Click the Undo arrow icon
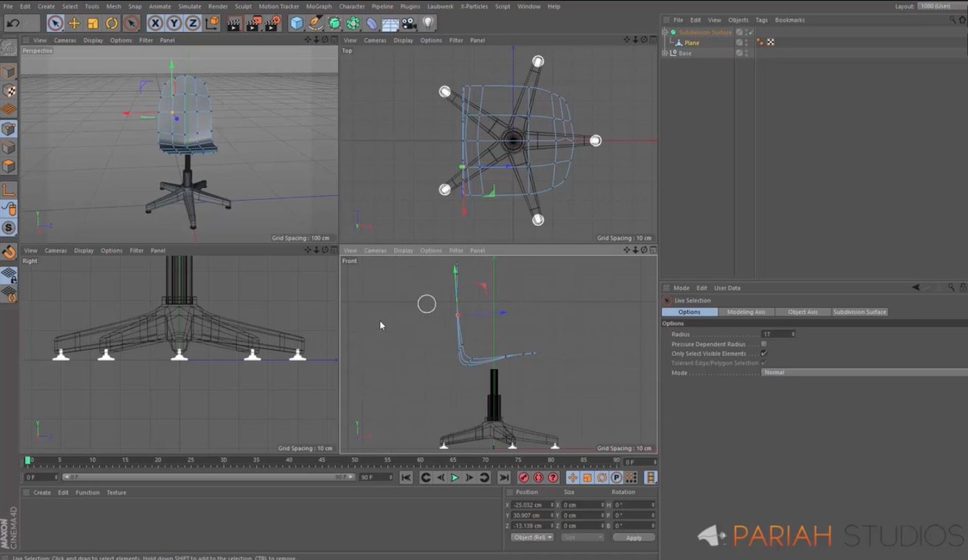Viewport: 968px width, 560px height. pyautogui.click(x=12, y=24)
